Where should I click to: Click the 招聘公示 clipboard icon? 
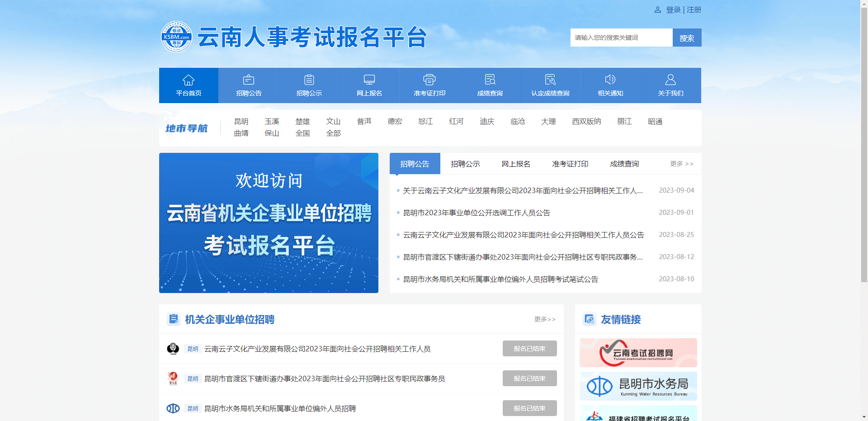[x=309, y=80]
